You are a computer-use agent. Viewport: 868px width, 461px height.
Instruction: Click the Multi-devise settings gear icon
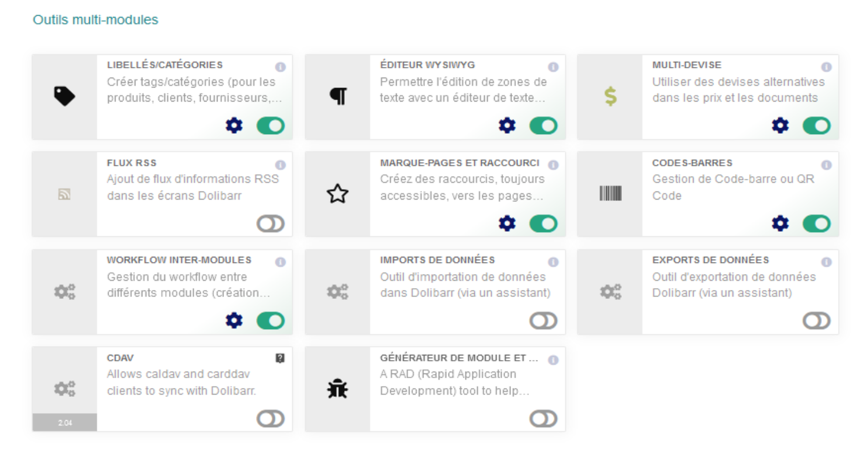pos(780,125)
